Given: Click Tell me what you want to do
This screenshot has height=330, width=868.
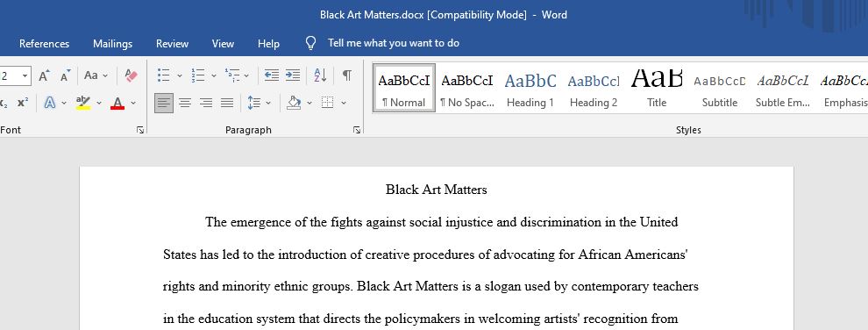Looking at the screenshot, I should [x=394, y=43].
